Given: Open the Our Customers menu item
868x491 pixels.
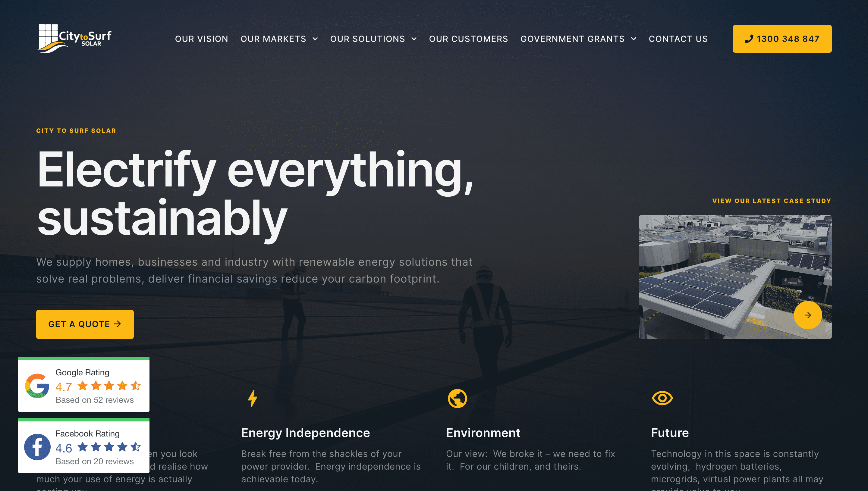Looking at the screenshot, I should pos(468,39).
